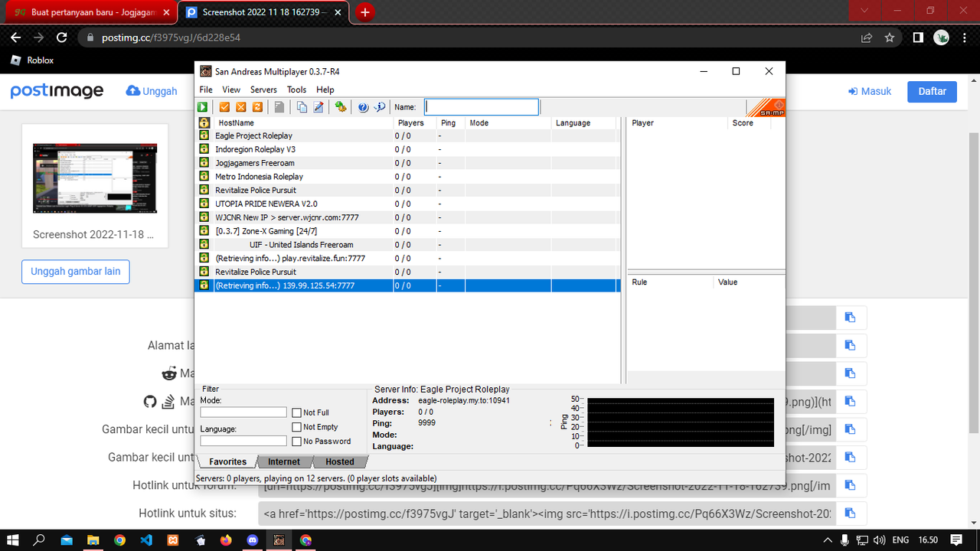Click the Daftar register button
The image size is (980, 551).
[933, 91]
